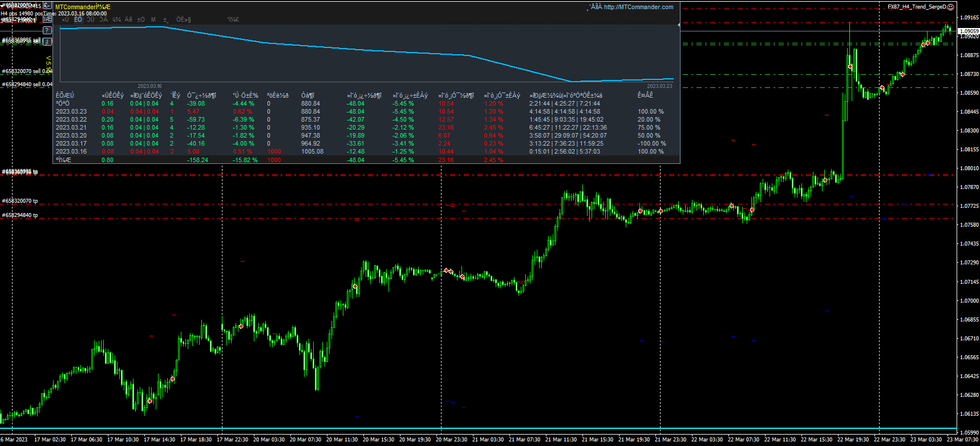980x446 pixels.
Task: Click the '£-' button at the top left
Action: pyautogui.click(x=47, y=6)
